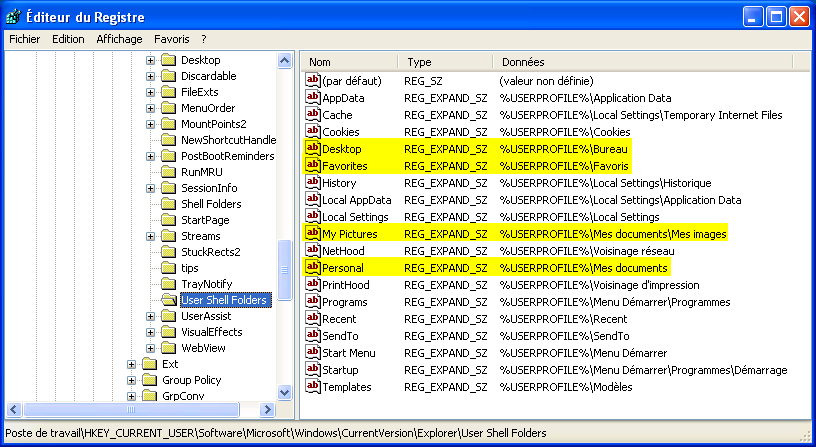This screenshot has height=447, width=816.
Task: Expand the MenuOrder tree key
Action: coord(150,108)
